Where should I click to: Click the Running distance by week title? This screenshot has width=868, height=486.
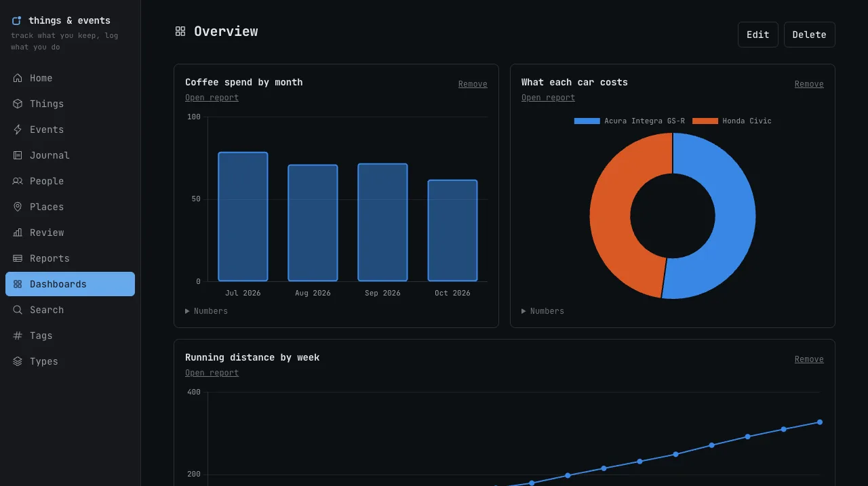pyautogui.click(x=252, y=357)
